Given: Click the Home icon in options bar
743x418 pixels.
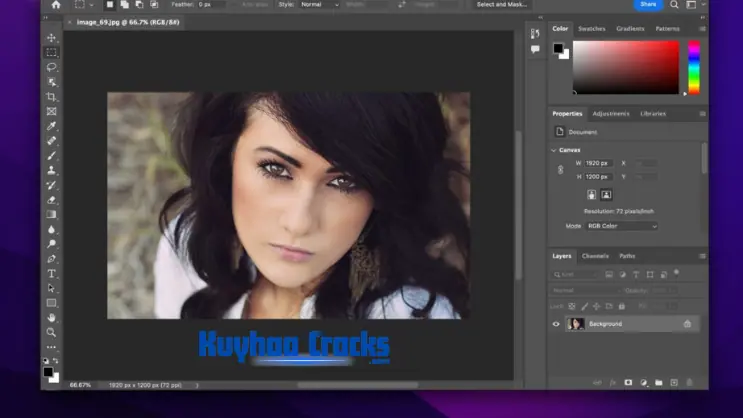Looking at the screenshot, I should tap(55, 5).
